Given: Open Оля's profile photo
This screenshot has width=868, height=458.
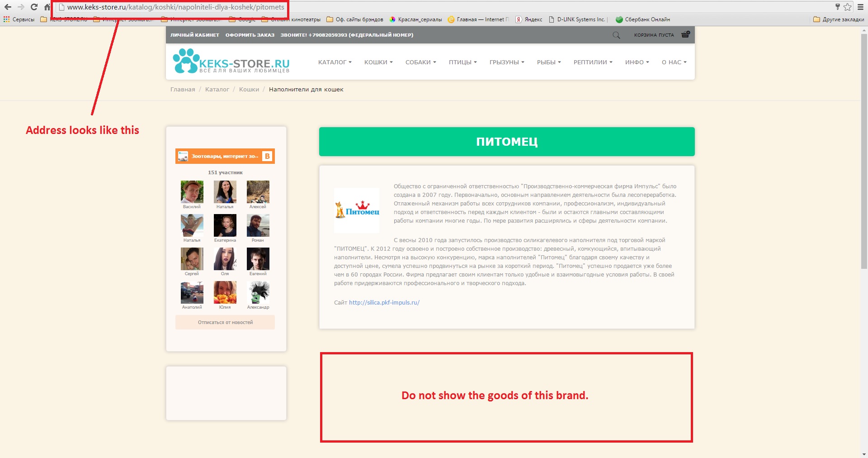Looking at the screenshot, I should (x=225, y=259).
